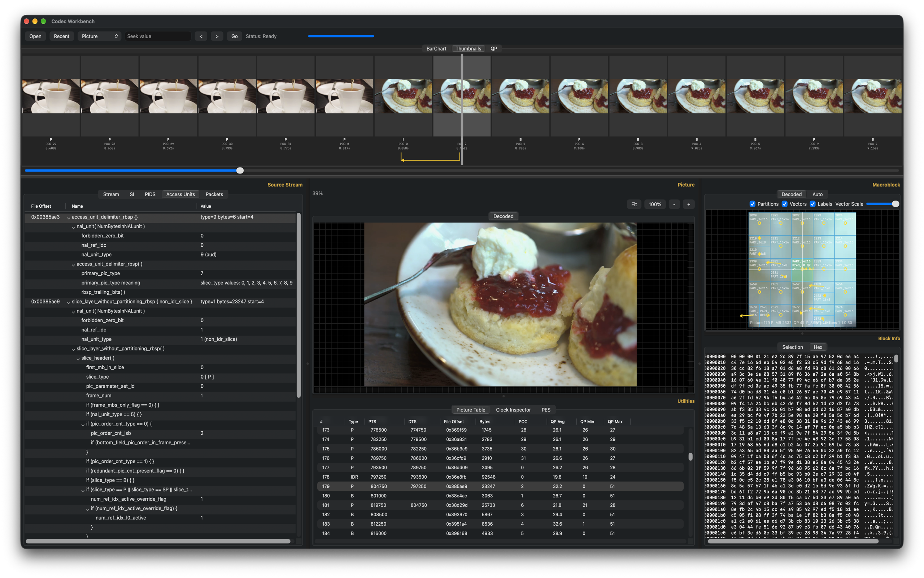Click the Vector Scale slider handle
Viewport: 924px width, 578px height.
pos(895,204)
